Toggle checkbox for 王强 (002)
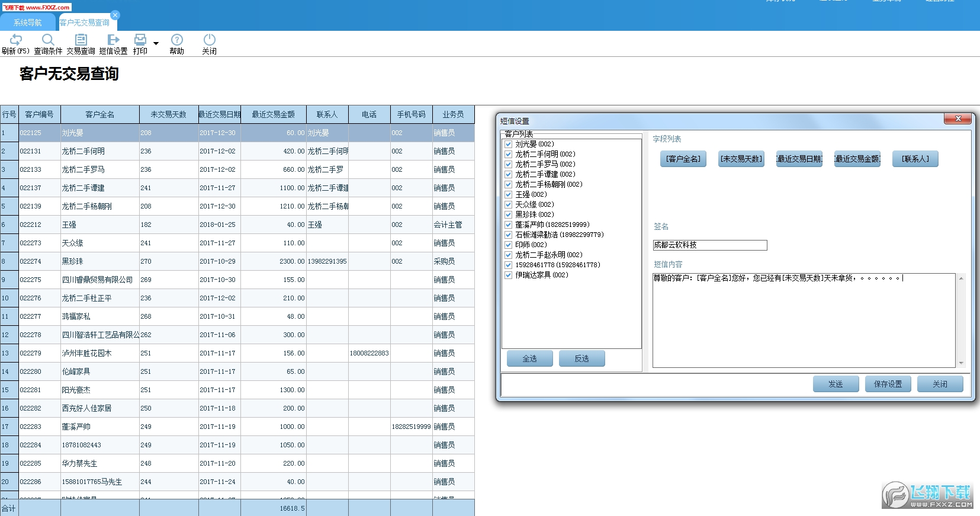This screenshot has height=516, width=980. point(508,194)
